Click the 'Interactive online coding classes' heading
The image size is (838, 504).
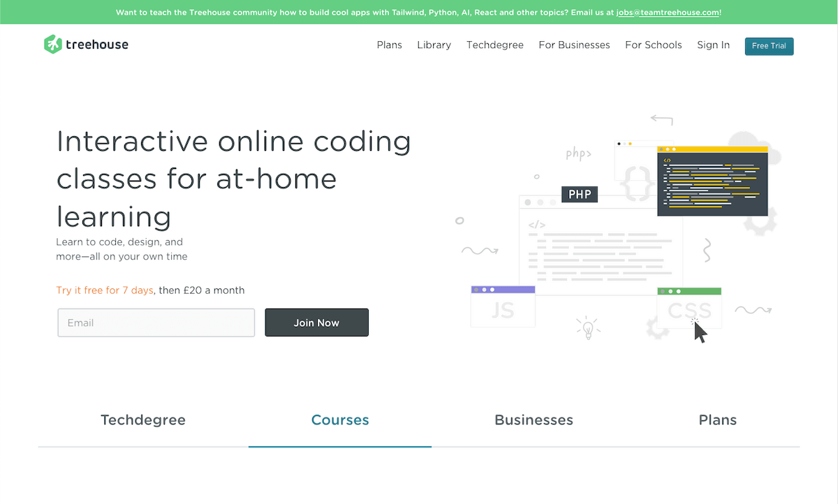pyautogui.click(x=234, y=179)
